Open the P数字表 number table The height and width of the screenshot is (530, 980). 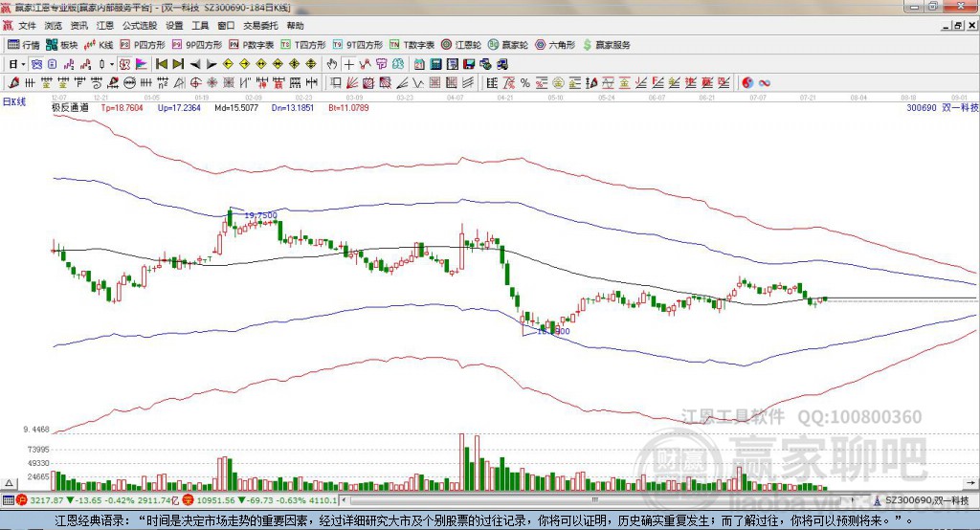point(252,45)
